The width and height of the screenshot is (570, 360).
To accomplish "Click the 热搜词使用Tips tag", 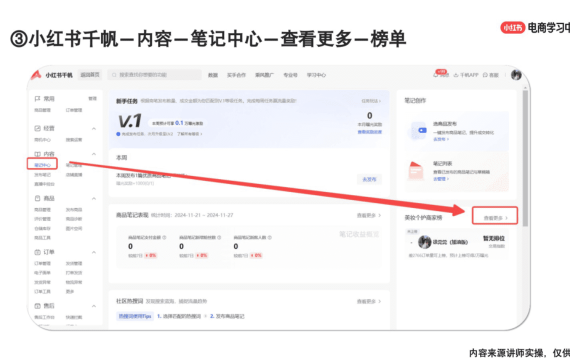I will 135,316.
